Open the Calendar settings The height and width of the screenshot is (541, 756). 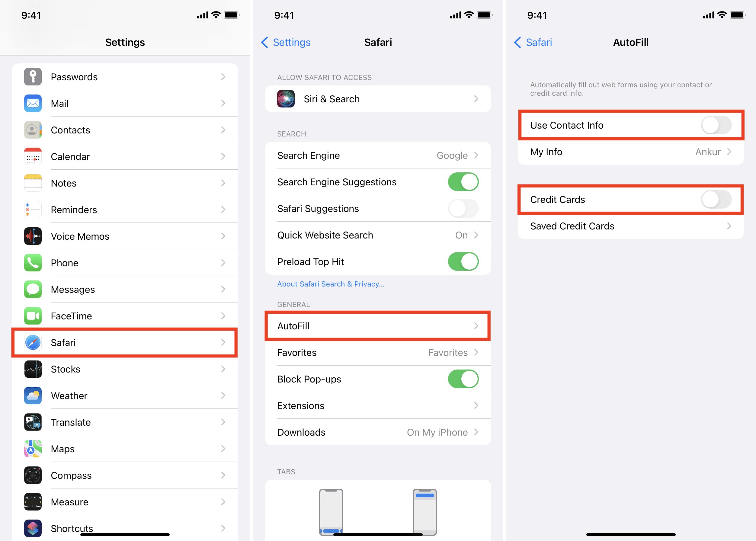click(125, 156)
